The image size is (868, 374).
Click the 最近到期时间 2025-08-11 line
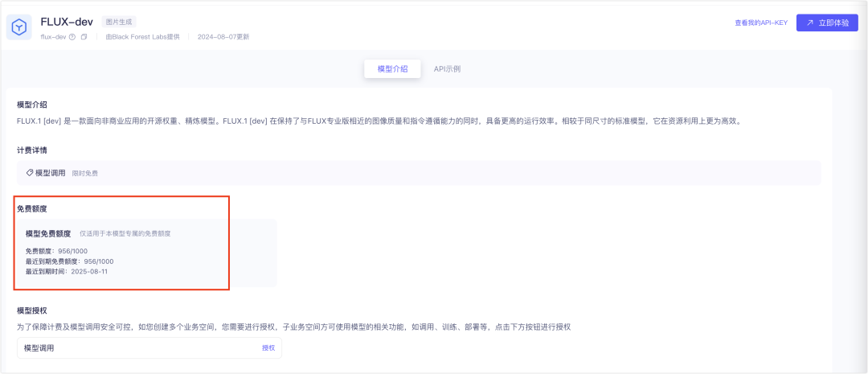point(66,272)
